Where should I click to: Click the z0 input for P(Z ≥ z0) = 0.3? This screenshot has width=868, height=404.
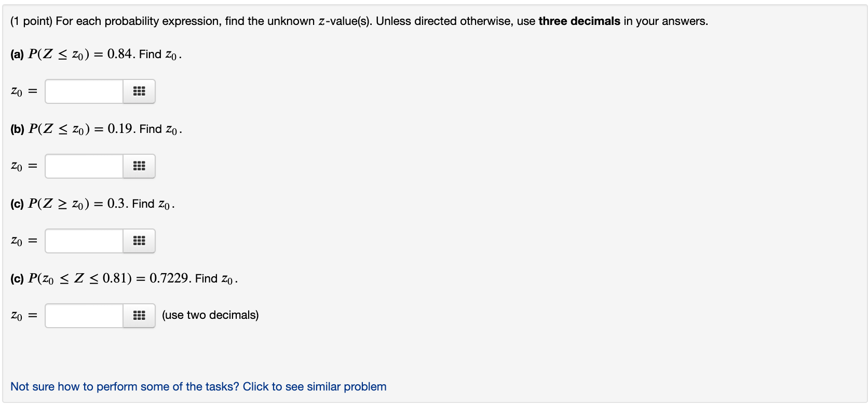pos(83,240)
